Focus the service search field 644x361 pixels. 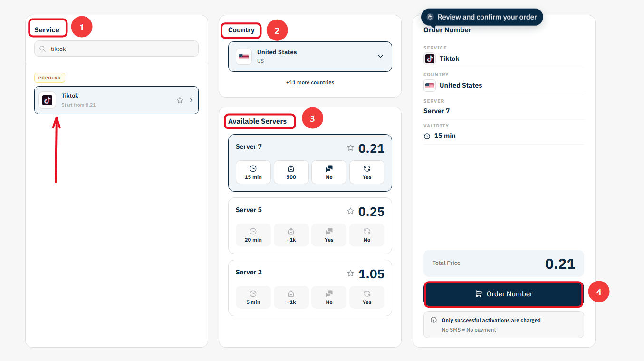[116, 49]
